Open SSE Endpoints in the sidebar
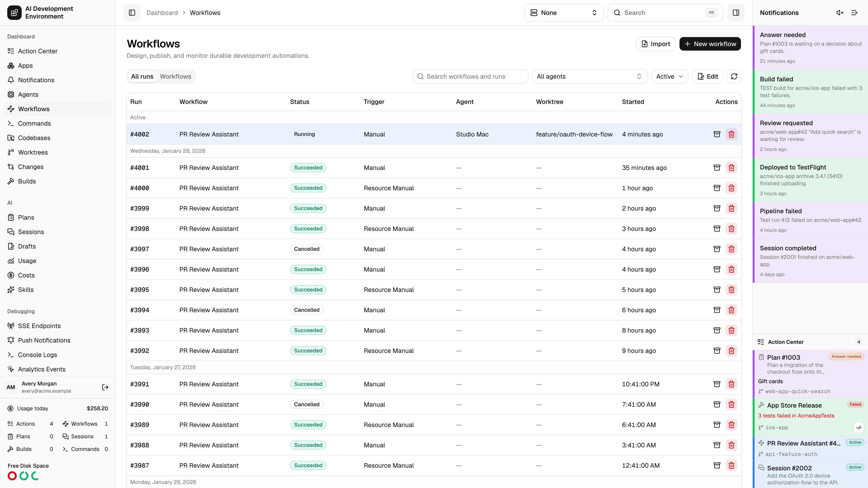The width and height of the screenshot is (868, 488). 58,326
